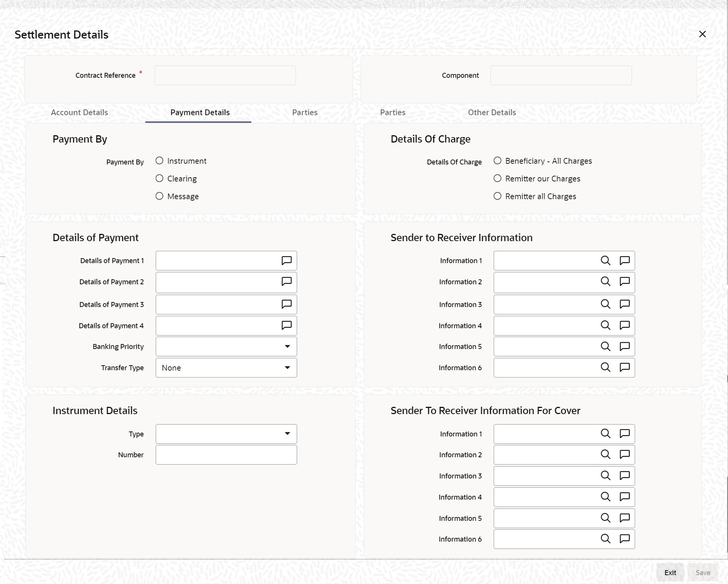Click search icon for Cover section Information 5
The image size is (728, 584).
(605, 518)
